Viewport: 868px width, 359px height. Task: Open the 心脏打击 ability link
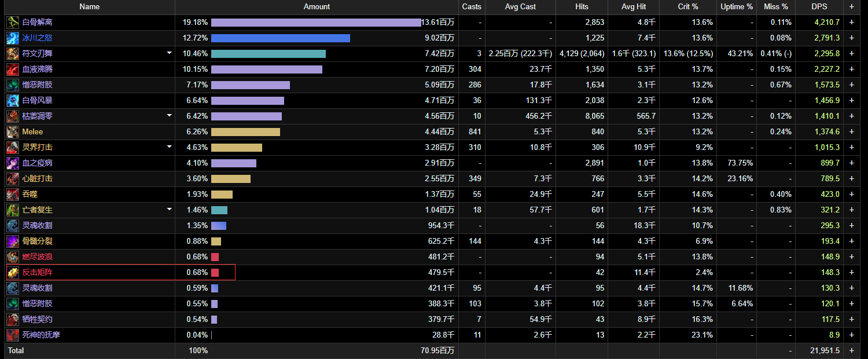[37, 179]
